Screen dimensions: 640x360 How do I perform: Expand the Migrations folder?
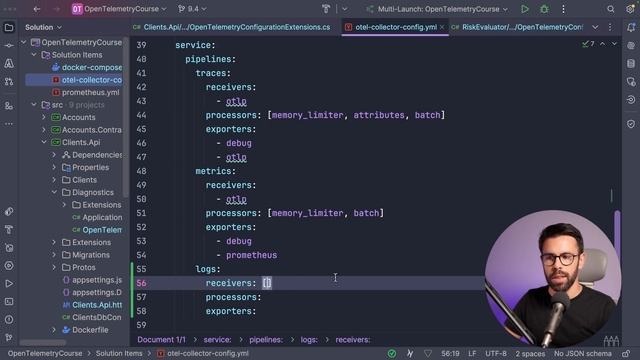pos(54,255)
